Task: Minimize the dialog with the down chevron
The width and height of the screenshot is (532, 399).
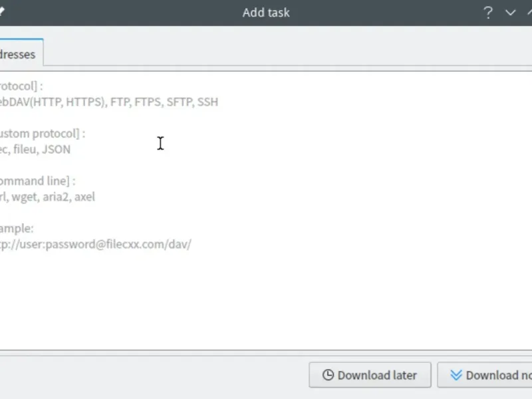Action: coord(511,13)
